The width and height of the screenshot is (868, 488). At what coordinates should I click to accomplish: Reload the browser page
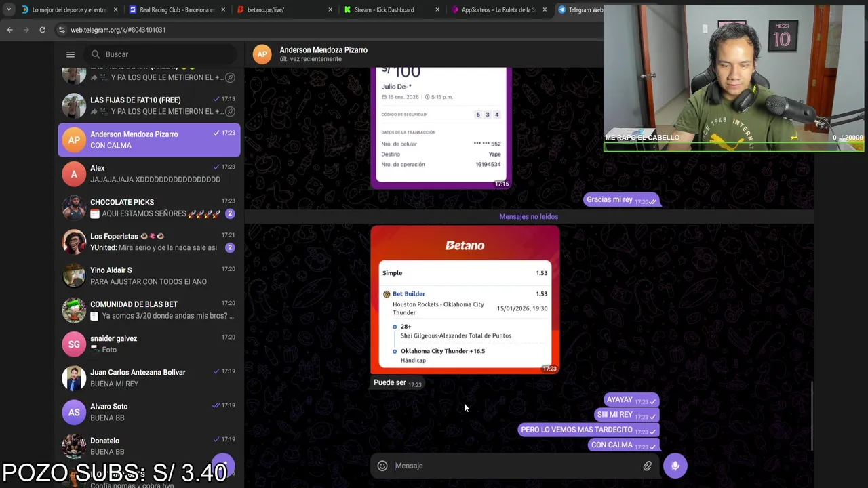[42, 30]
